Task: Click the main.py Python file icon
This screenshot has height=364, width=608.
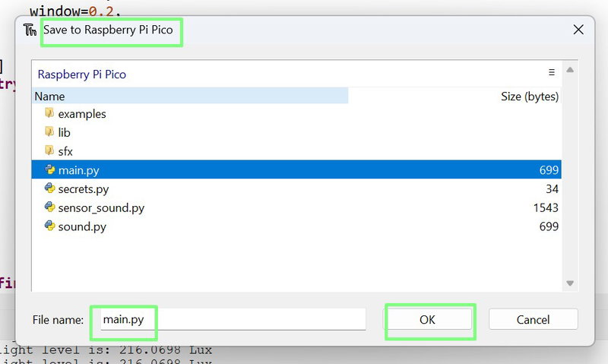Action: point(49,169)
